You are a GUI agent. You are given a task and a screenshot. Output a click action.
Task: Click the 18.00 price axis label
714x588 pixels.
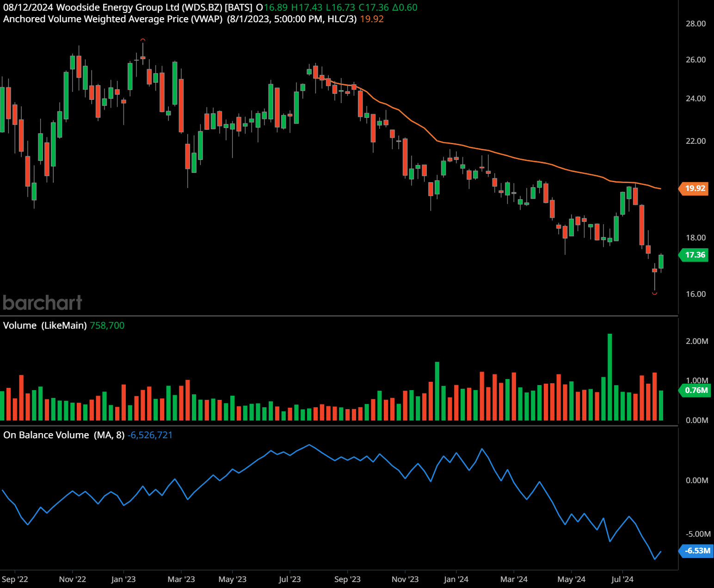pos(696,238)
